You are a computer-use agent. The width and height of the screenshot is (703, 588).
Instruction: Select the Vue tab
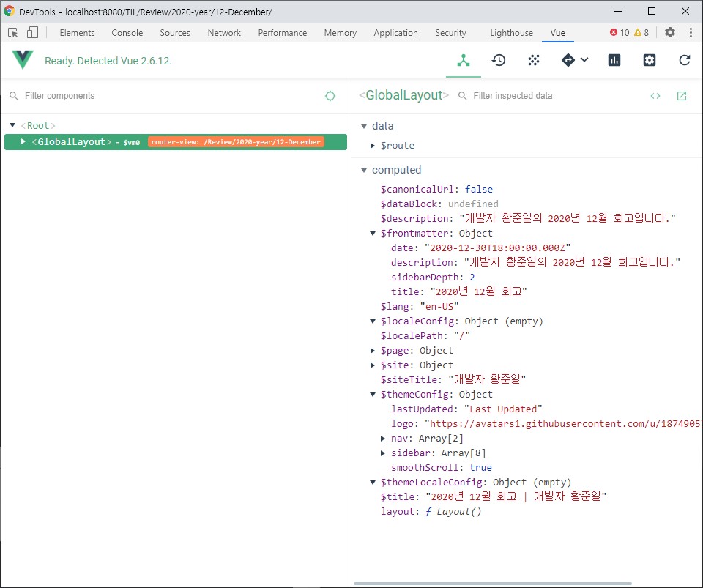(x=558, y=33)
